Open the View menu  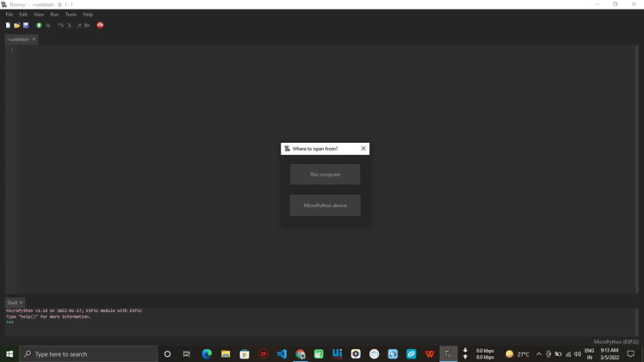(x=39, y=15)
